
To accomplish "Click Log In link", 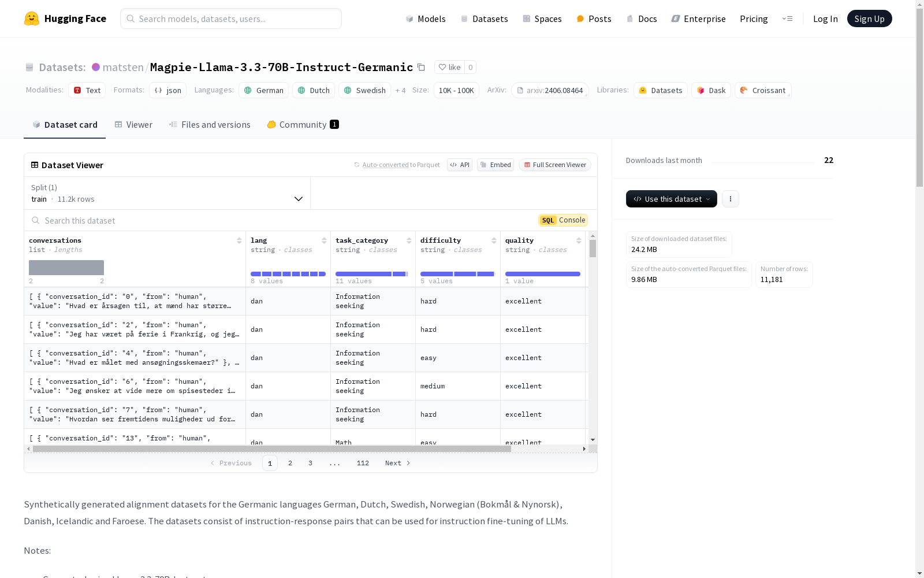I will click(825, 18).
